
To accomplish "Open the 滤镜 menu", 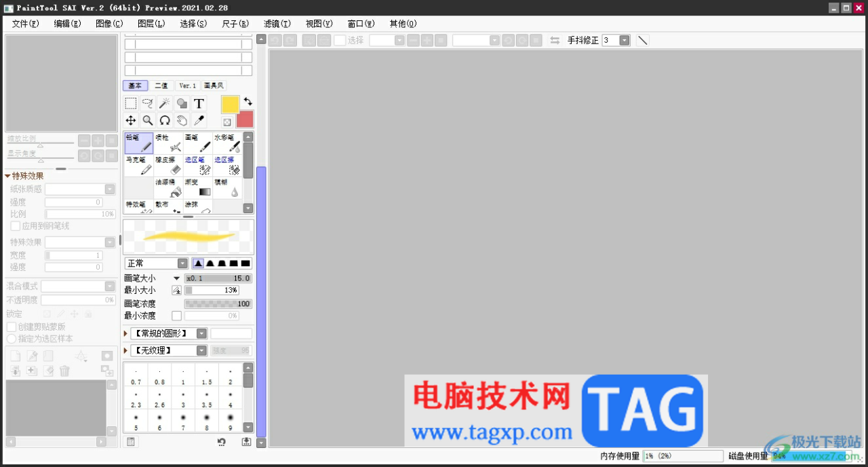I will point(277,24).
